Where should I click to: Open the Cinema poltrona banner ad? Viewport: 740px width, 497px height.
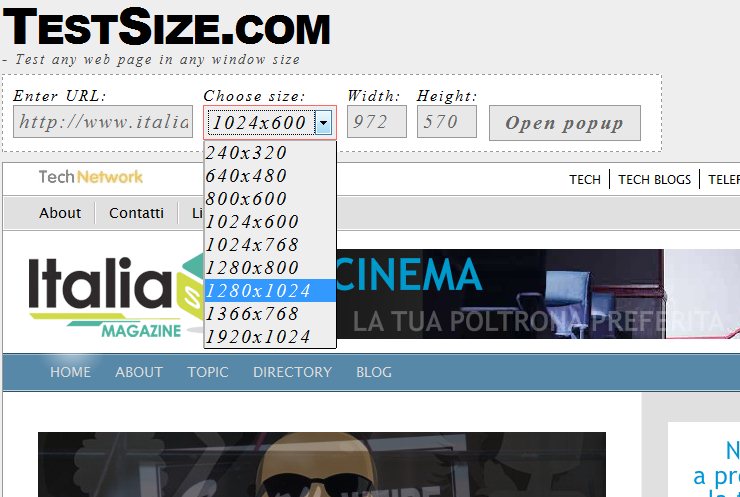click(x=538, y=294)
